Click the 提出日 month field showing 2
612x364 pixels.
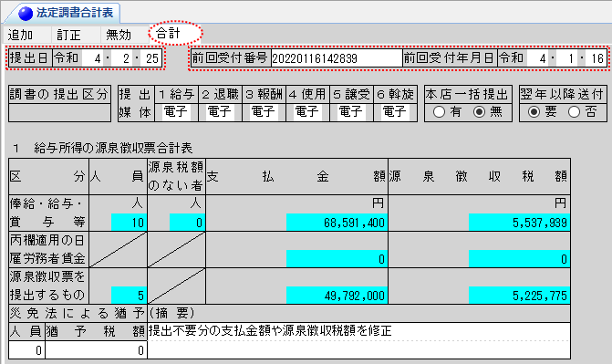coord(122,58)
